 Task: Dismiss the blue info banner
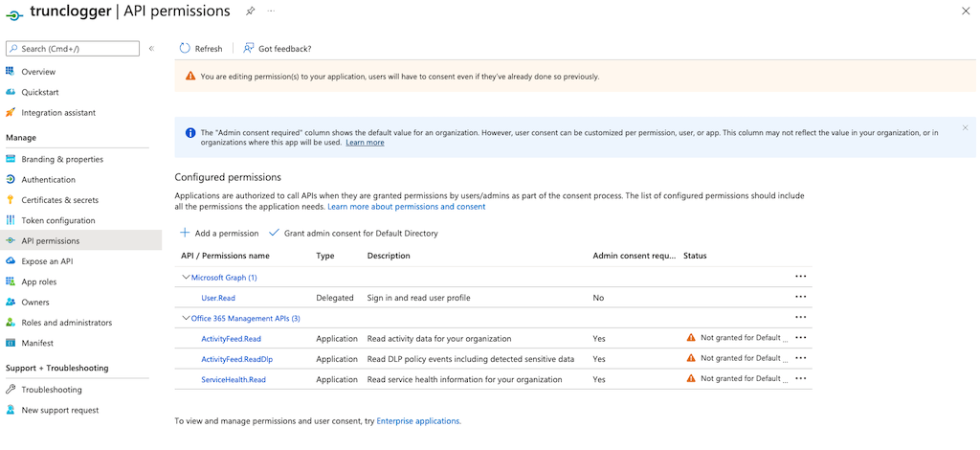(965, 127)
